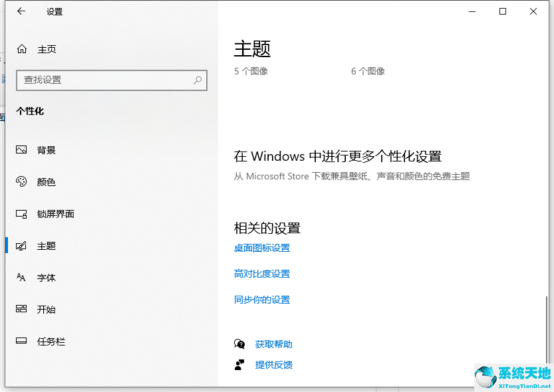The height and width of the screenshot is (392, 554).
Task: Click the 获取帮助 question-bubble icon
Action: 240,344
